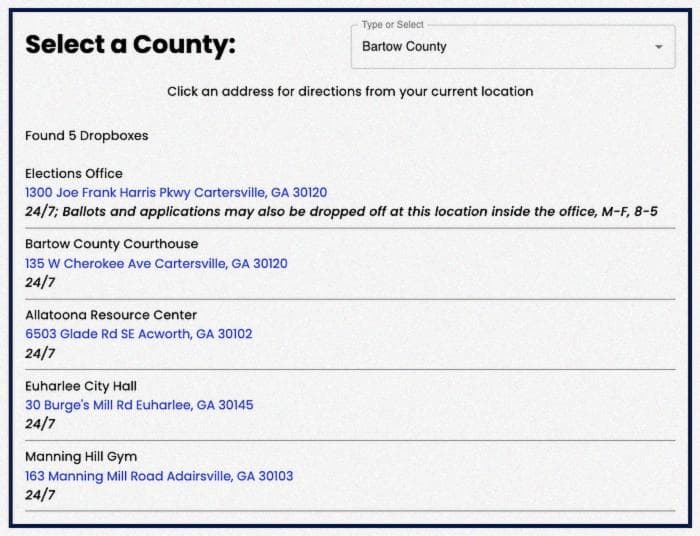Click the 'Select a County:' heading
700x536 pixels.
130,45
